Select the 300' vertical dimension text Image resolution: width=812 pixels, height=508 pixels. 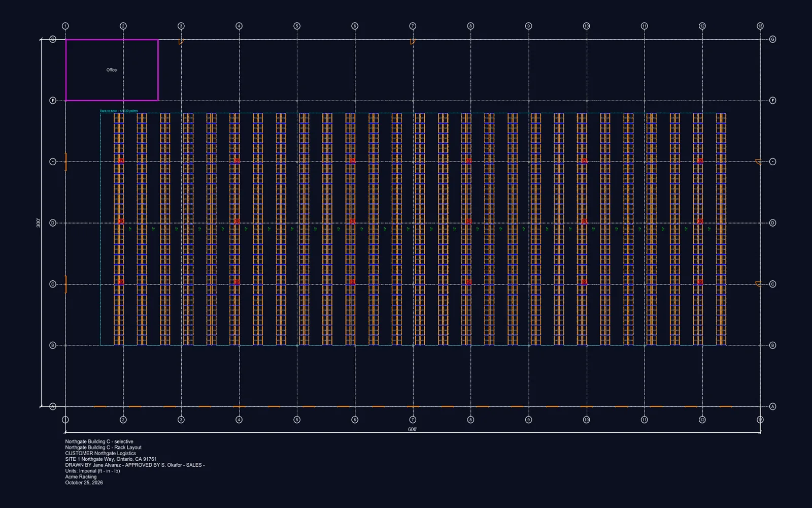click(x=38, y=223)
